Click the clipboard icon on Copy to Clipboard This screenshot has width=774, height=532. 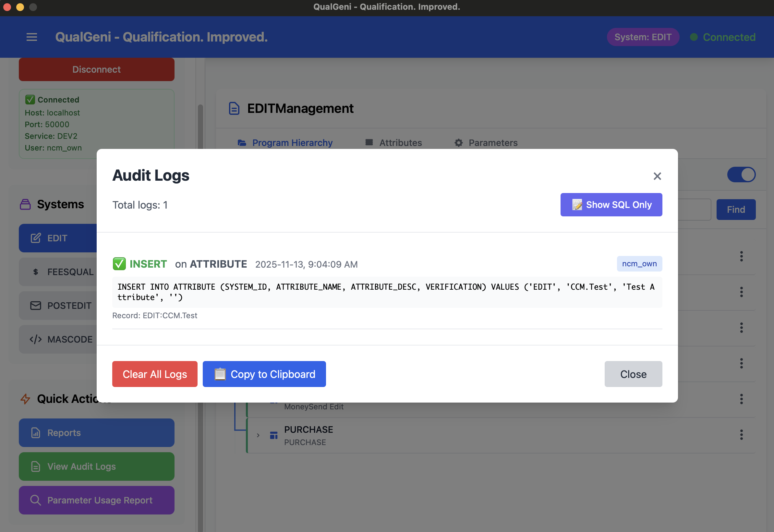(220, 374)
